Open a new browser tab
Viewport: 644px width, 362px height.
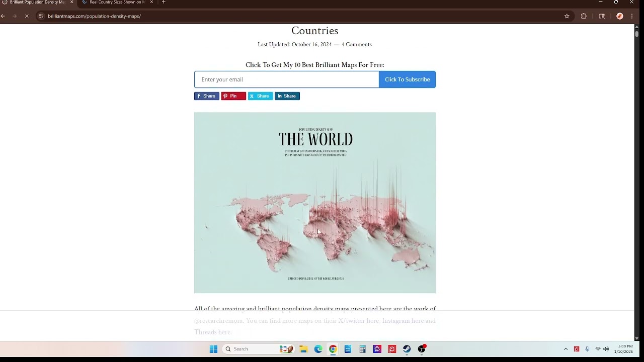click(x=164, y=2)
